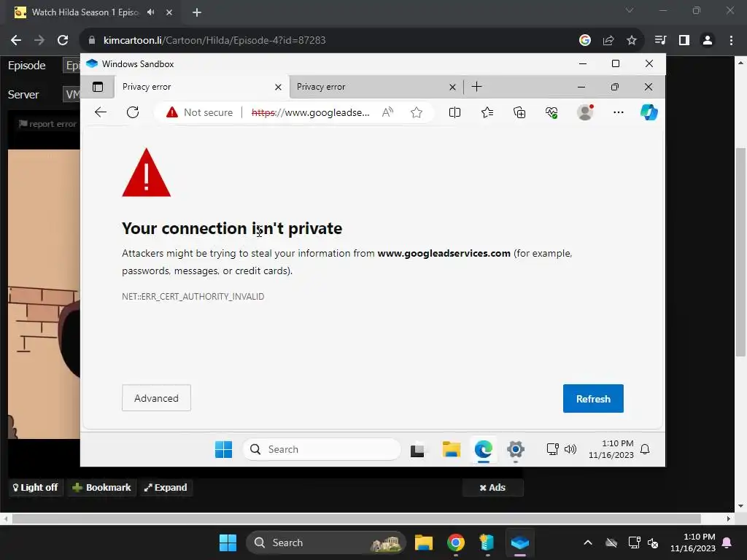747x560 pixels.
Task: Open Edge's Collections icon
Action: 519,112
